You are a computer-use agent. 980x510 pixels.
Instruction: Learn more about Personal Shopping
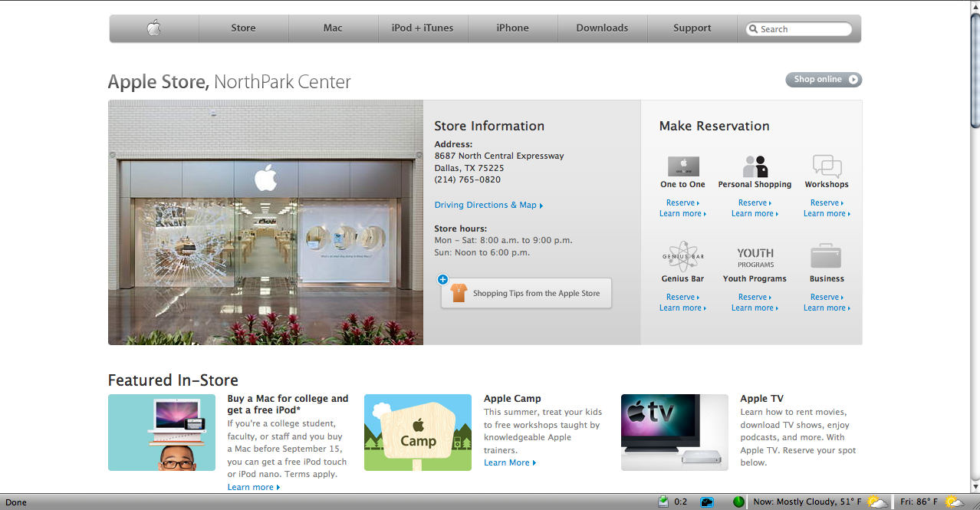755,214
